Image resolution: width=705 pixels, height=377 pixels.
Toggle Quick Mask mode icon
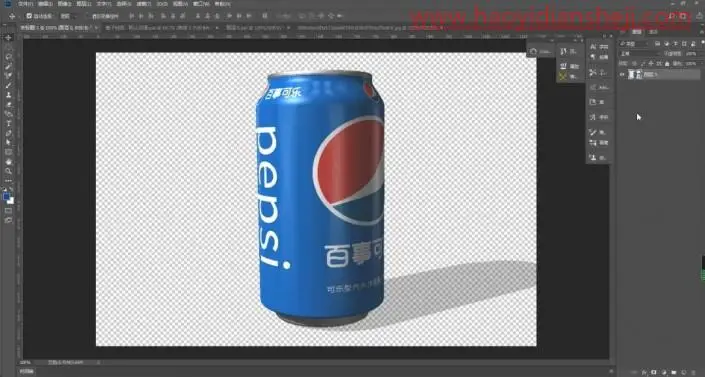pos(8,211)
